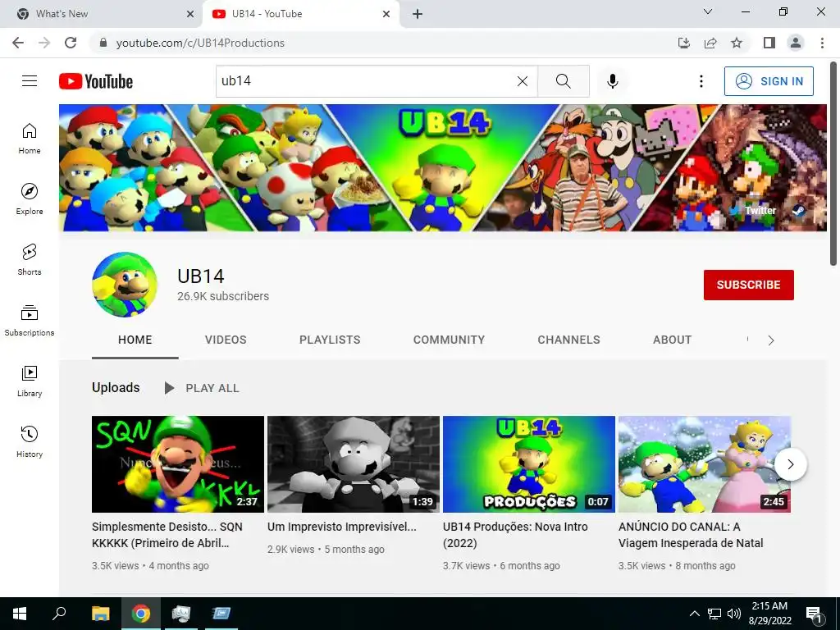The image size is (840, 630).
Task: Click PLAY ALL for uploads
Action: tap(202, 388)
